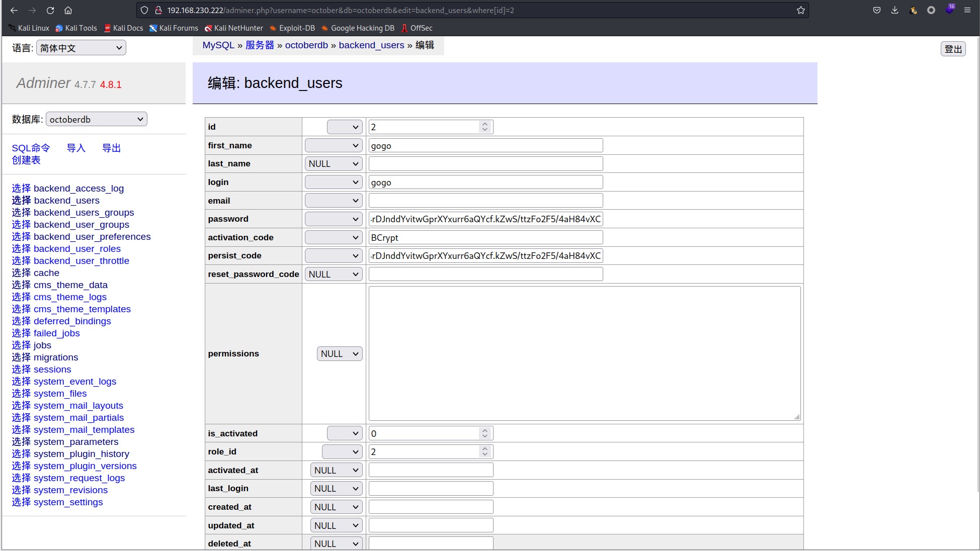Open NULL dropdown for reset_password_code

point(334,274)
